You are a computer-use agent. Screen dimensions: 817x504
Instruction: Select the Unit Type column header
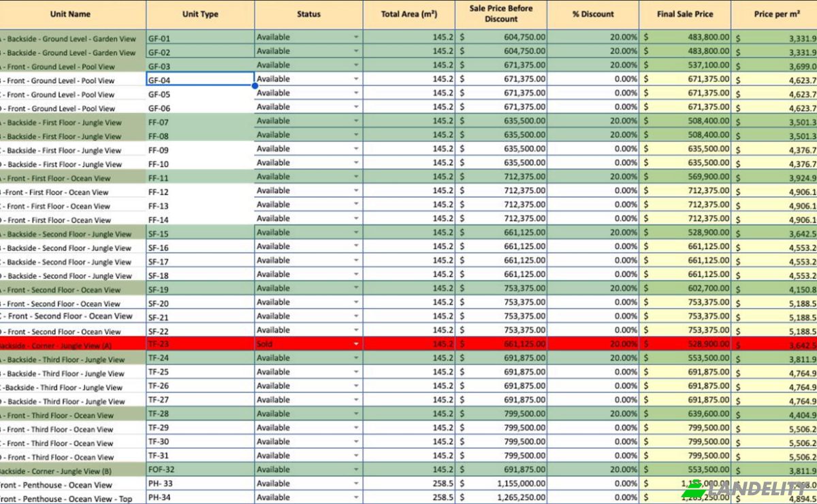click(x=200, y=14)
